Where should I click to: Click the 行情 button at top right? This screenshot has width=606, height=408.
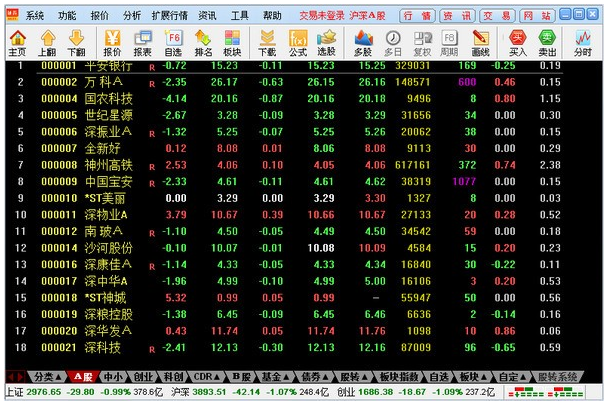[417, 15]
